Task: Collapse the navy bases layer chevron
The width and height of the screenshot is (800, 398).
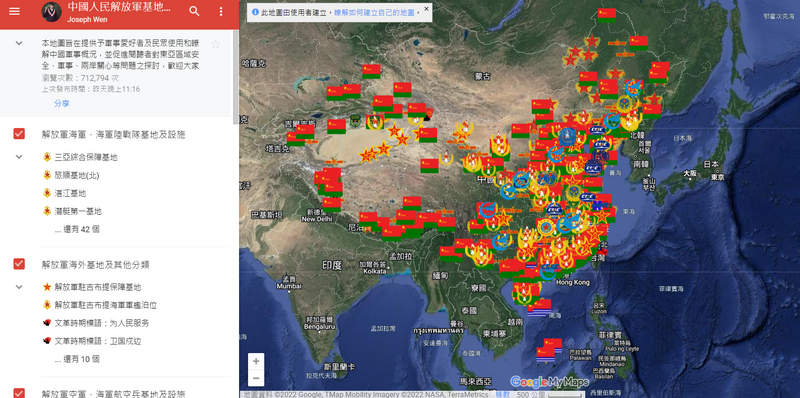Action: point(19,157)
